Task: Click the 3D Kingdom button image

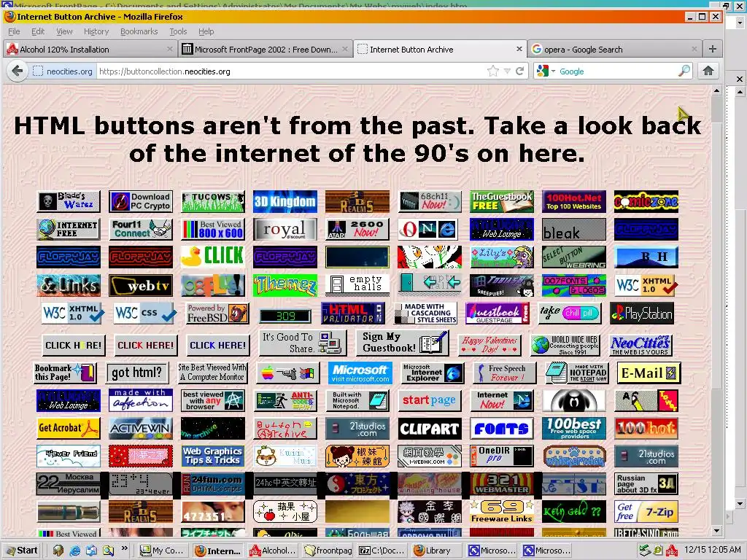Action: click(x=285, y=201)
